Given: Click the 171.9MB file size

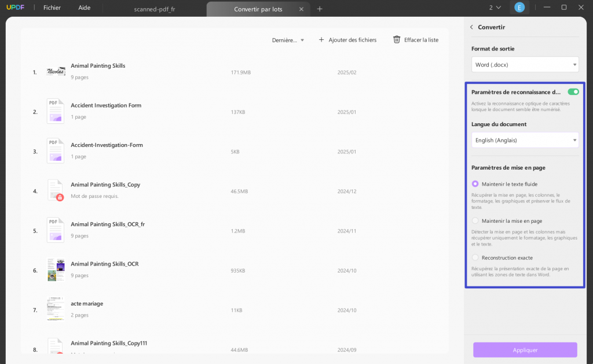Looking at the screenshot, I should 240,72.
